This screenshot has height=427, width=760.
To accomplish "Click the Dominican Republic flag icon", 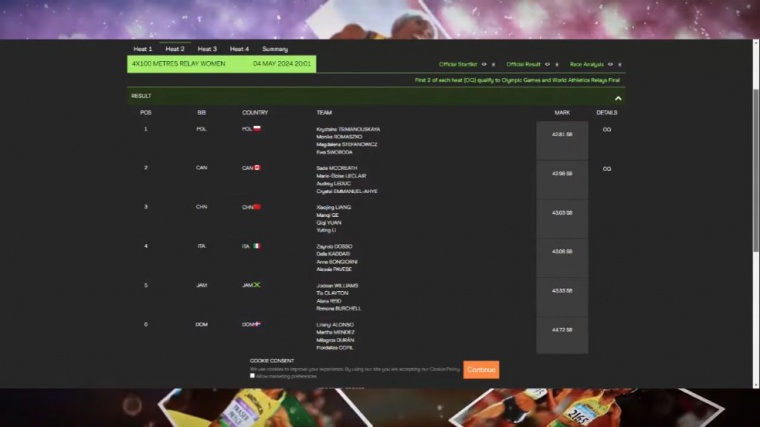I will pos(257,324).
